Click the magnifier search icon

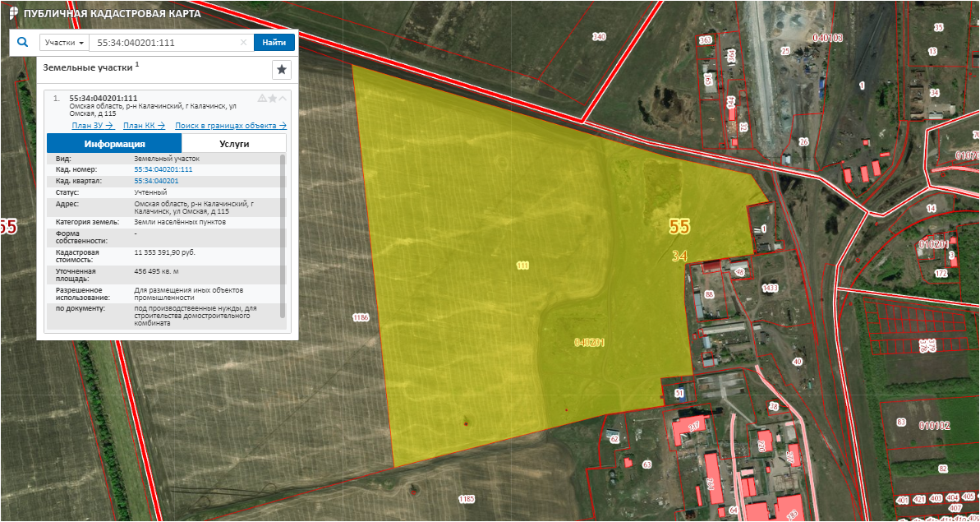point(23,42)
